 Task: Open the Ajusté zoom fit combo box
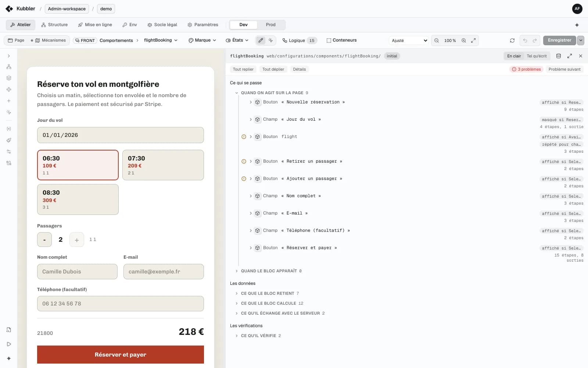(409, 40)
